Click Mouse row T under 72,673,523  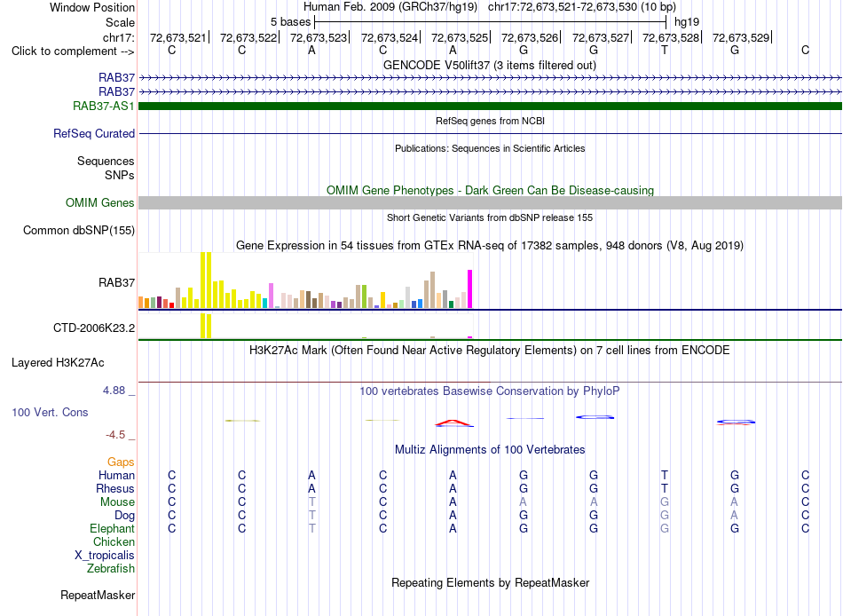coord(311,502)
